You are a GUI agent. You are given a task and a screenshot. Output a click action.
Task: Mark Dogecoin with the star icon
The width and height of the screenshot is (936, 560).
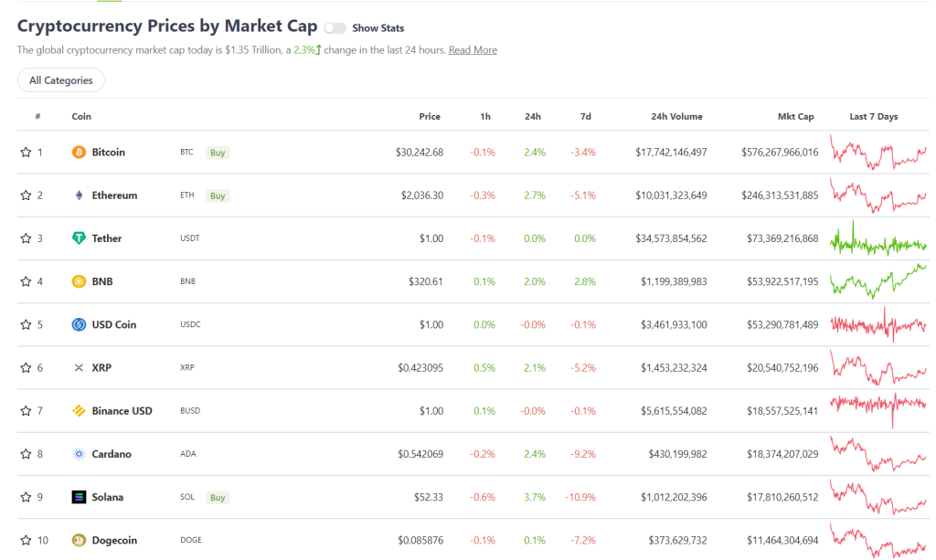(26, 540)
